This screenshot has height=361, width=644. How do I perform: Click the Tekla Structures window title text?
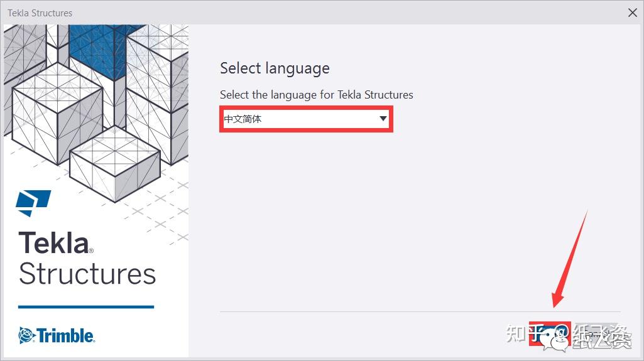point(40,13)
